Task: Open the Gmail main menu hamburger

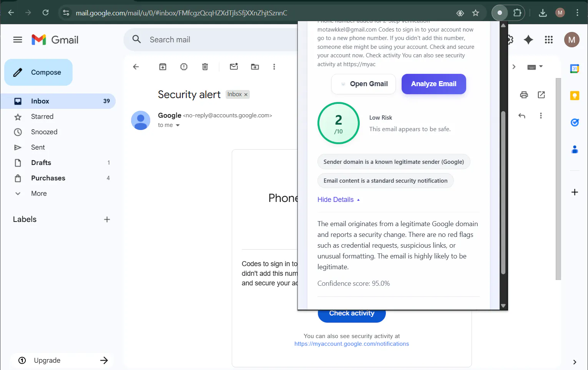Action: [18, 40]
